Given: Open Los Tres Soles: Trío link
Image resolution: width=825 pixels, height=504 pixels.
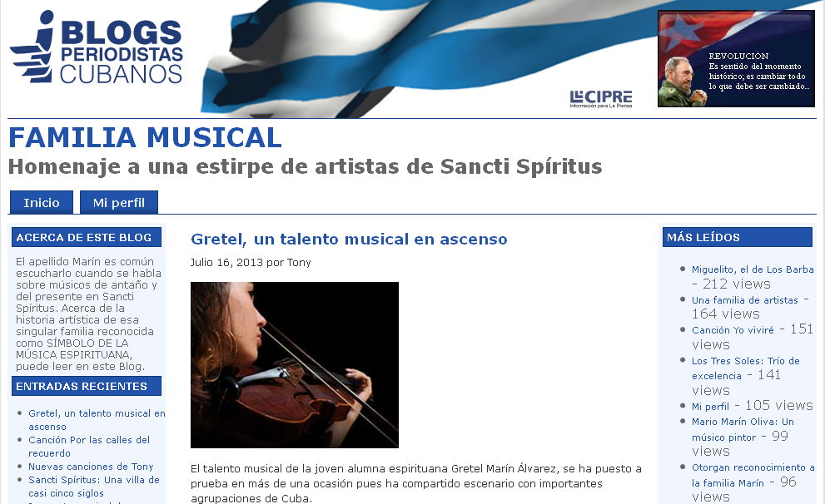Looking at the screenshot, I should click(x=746, y=368).
